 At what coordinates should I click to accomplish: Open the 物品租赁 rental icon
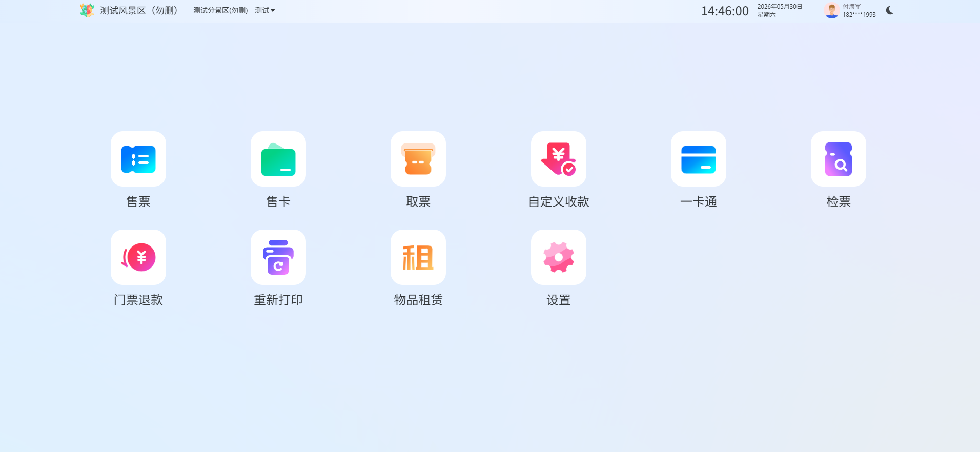[x=418, y=257]
